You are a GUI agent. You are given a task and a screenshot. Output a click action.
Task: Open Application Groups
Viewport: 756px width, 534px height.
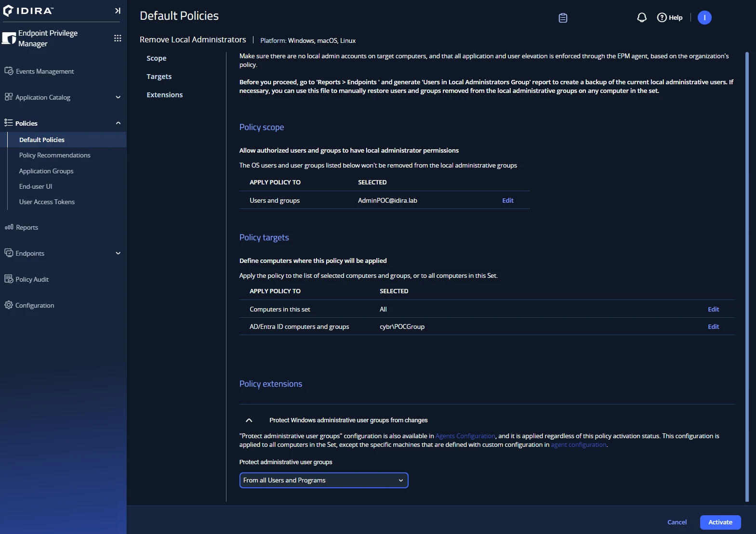[46, 171]
